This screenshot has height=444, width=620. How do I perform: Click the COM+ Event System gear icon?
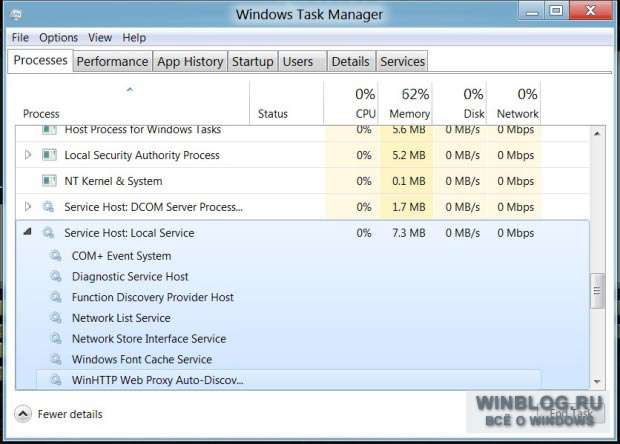56,256
